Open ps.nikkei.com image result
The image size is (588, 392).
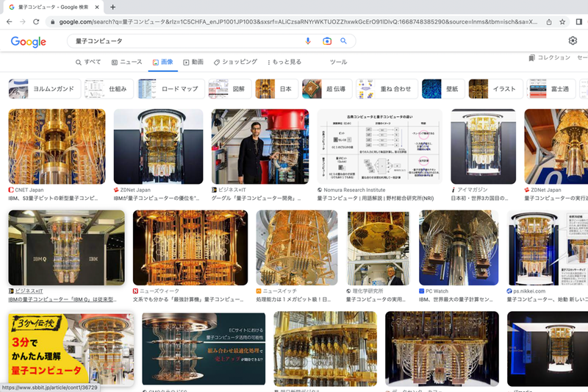point(548,248)
